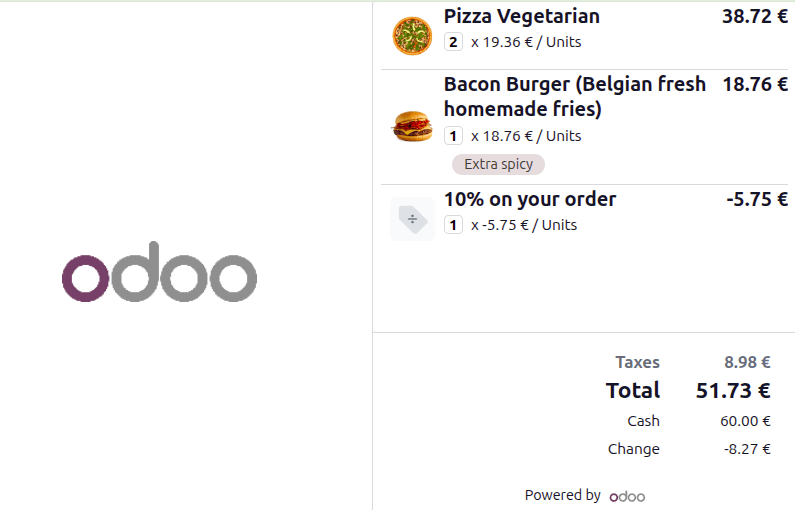This screenshot has width=795, height=510.
Task: Click the Powered by text link
Action: pos(562,495)
